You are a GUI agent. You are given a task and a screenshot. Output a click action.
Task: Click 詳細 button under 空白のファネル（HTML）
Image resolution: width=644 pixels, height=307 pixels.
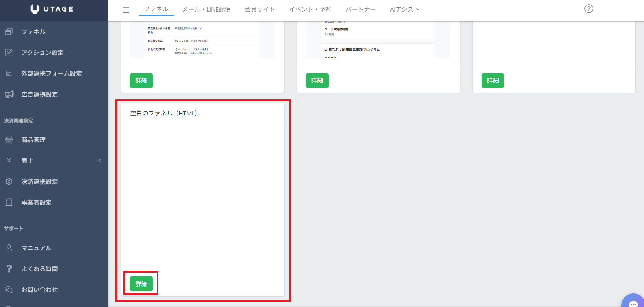141,284
